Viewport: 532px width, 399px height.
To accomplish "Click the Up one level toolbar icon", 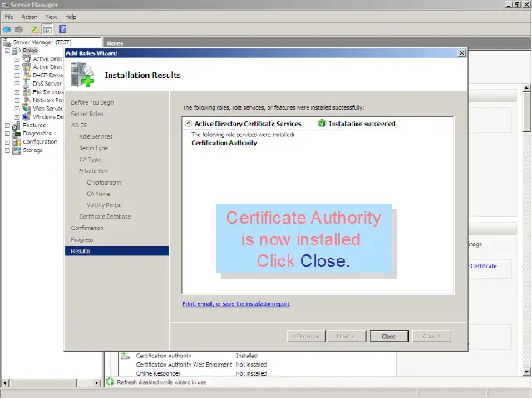I will (35, 30).
